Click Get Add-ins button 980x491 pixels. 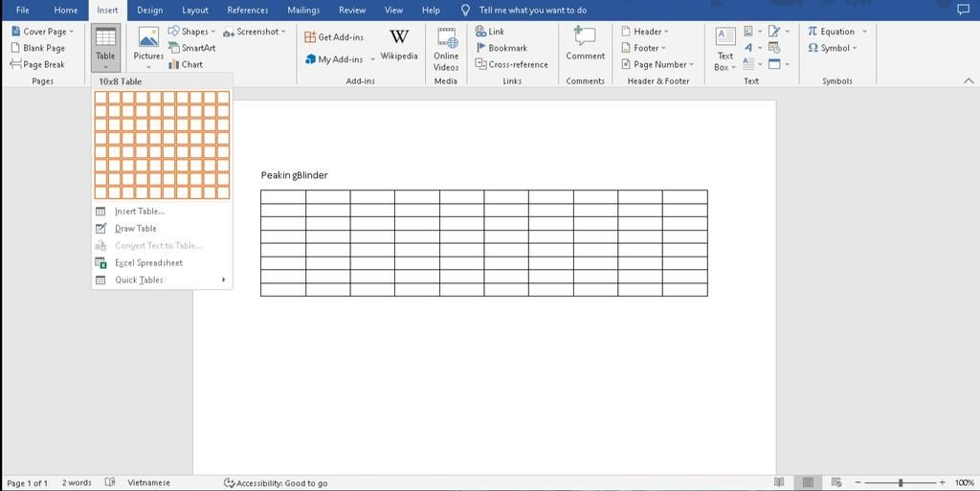click(334, 37)
